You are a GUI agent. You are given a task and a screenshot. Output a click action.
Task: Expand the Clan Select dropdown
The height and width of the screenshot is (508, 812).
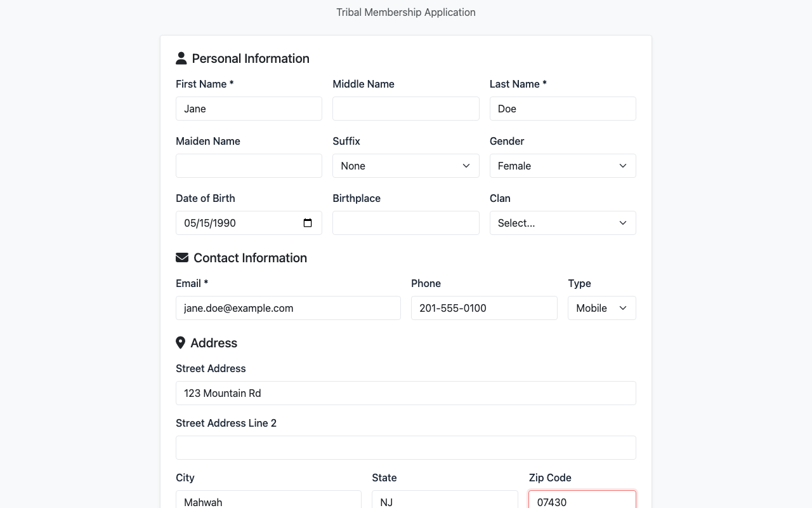coord(562,223)
